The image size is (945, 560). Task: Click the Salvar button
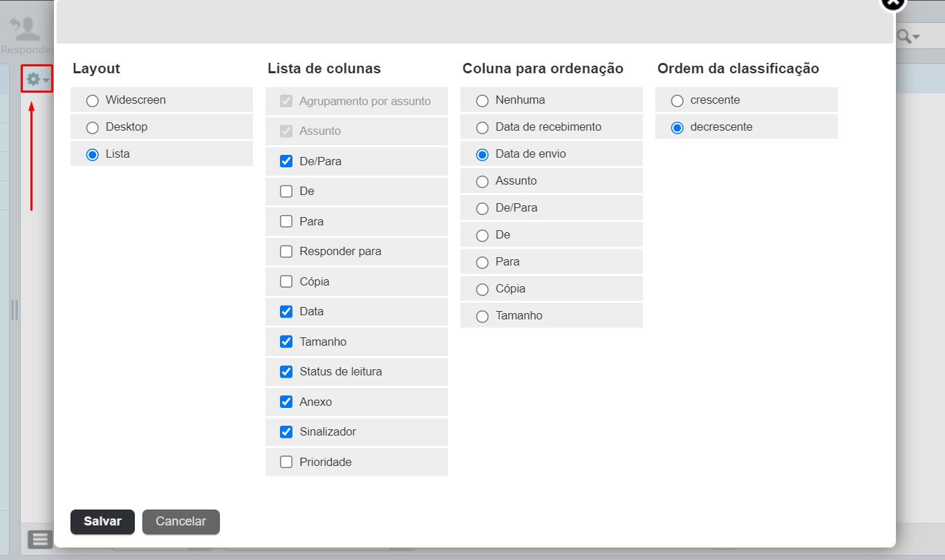(x=102, y=522)
